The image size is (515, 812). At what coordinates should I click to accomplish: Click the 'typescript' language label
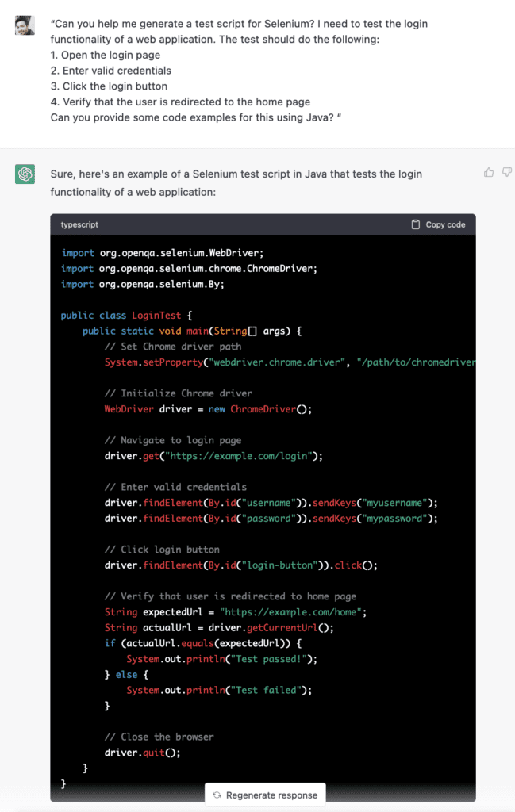[x=79, y=224]
